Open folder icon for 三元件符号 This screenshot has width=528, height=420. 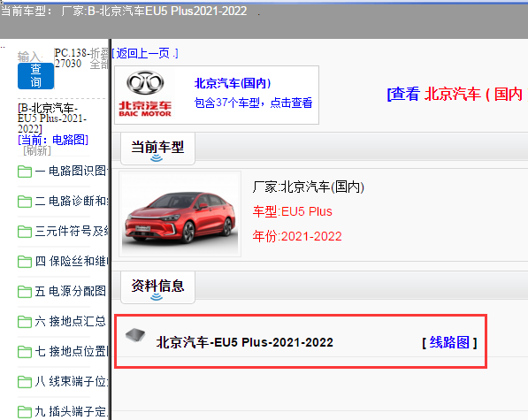pos(25,232)
